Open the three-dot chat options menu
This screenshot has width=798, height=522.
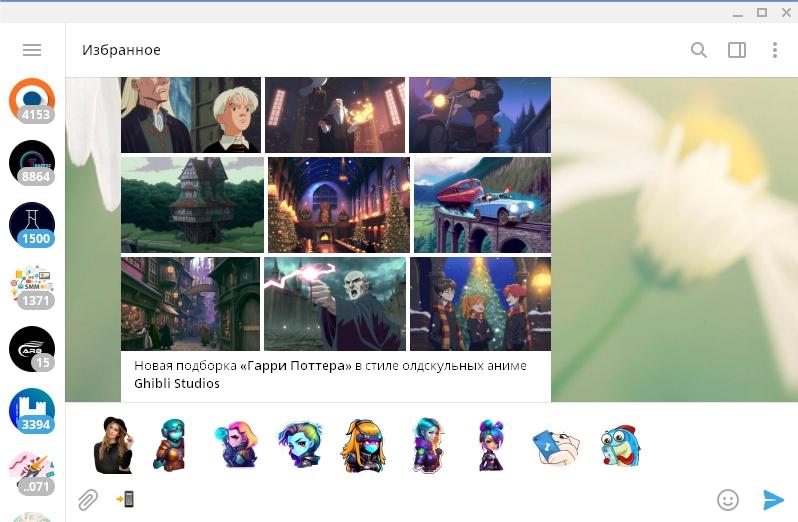point(775,50)
